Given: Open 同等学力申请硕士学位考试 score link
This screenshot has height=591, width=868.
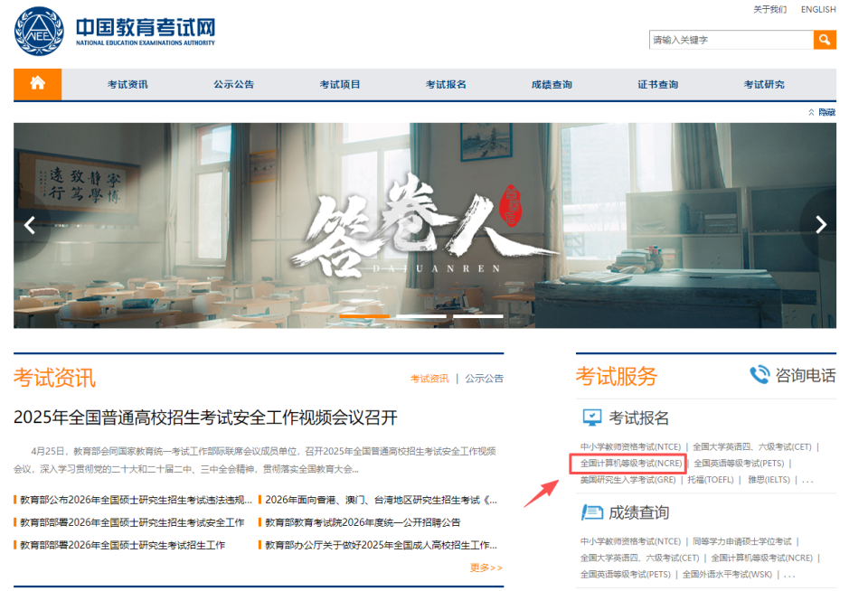Looking at the screenshot, I should pos(742,541).
